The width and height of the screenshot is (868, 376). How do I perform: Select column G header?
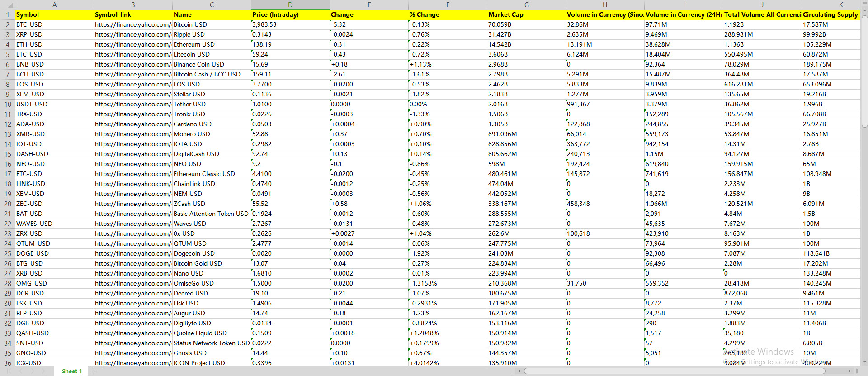tap(526, 5)
